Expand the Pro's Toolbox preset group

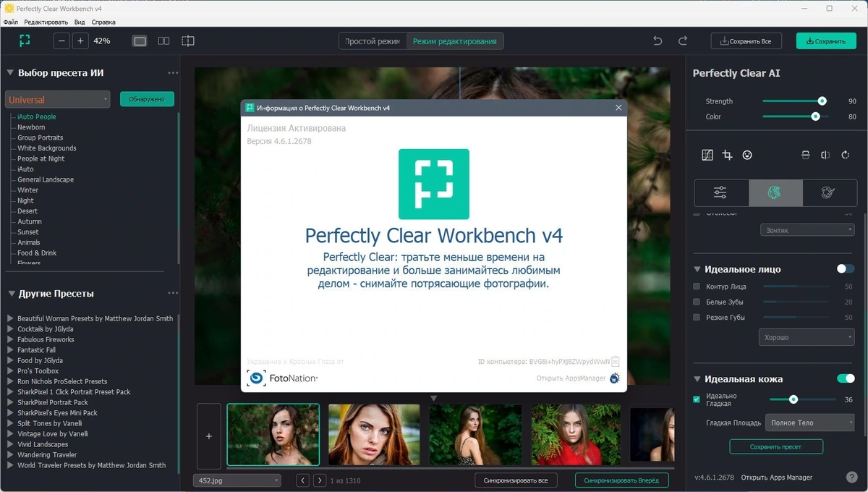[x=10, y=371]
